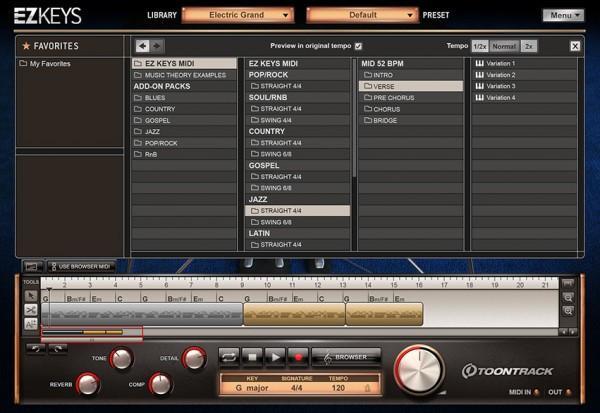Open the Gospel add-on pack folder

click(x=184, y=120)
